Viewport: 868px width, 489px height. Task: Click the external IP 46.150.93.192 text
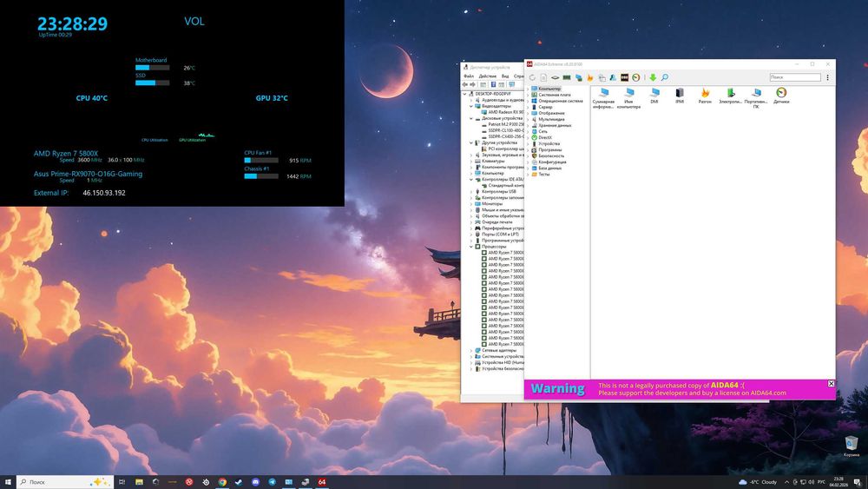pos(104,193)
